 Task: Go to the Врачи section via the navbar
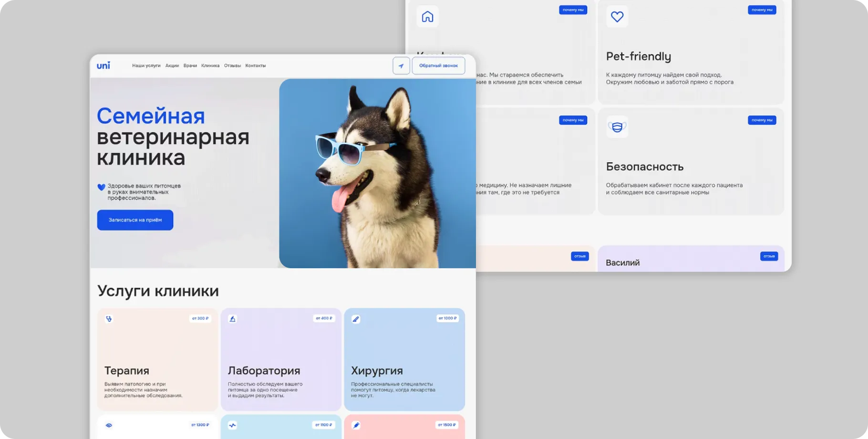coord(191,65)
